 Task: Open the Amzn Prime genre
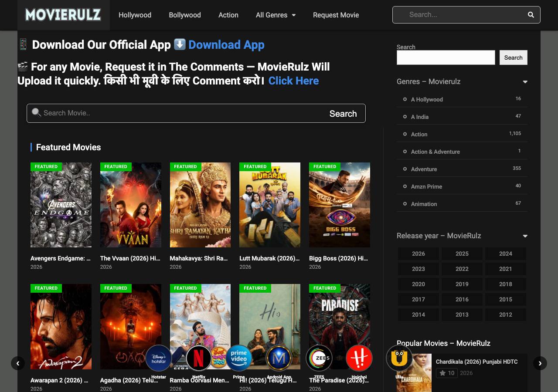[x=426, y=186]
